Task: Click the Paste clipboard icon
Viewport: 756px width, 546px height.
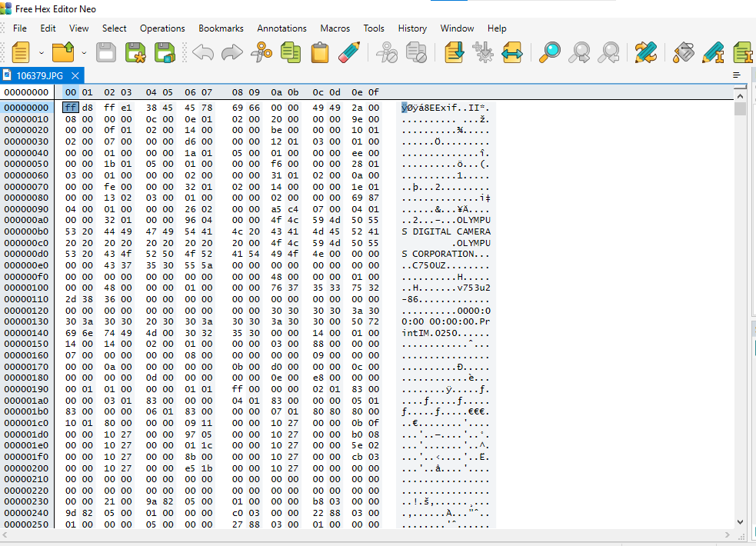Action: [x=320, y=52]
